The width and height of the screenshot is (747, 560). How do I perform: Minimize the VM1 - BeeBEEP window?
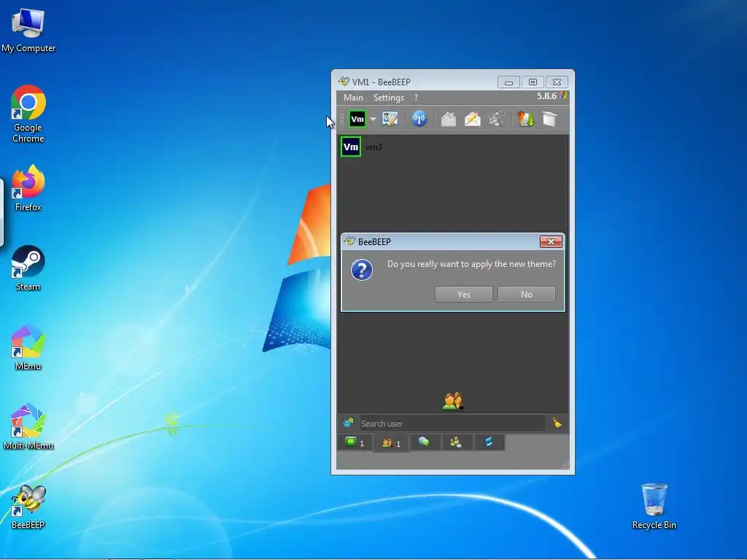[x=508, y=82]
